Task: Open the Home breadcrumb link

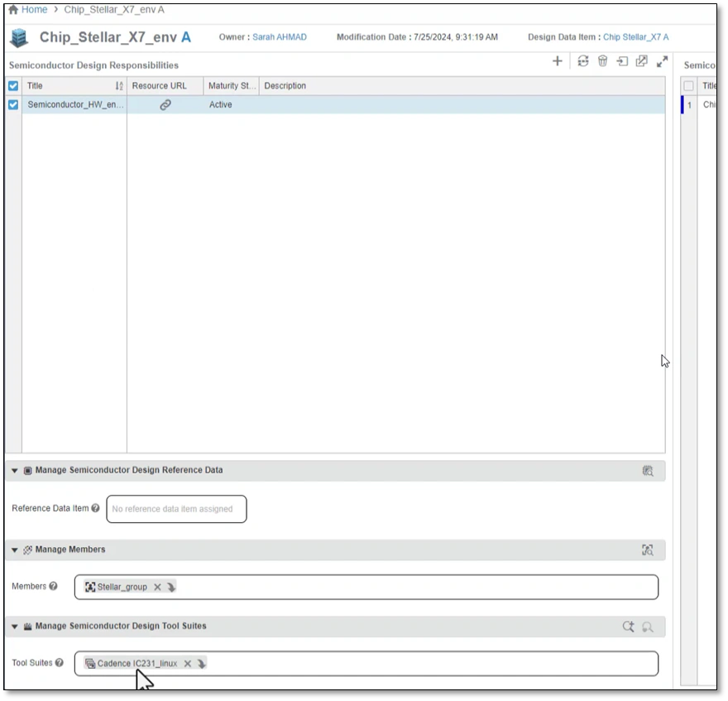Action: [x=35, y=10]
